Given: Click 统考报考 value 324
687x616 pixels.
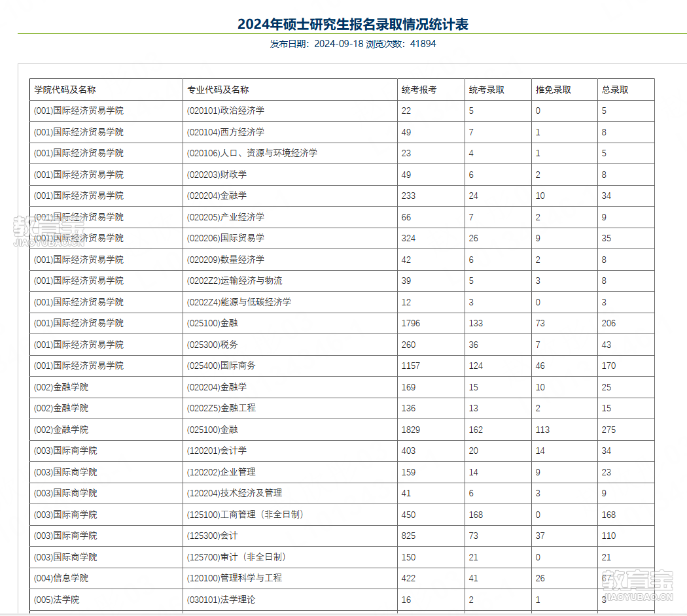Looking at the screenshot, I should 408,238.
